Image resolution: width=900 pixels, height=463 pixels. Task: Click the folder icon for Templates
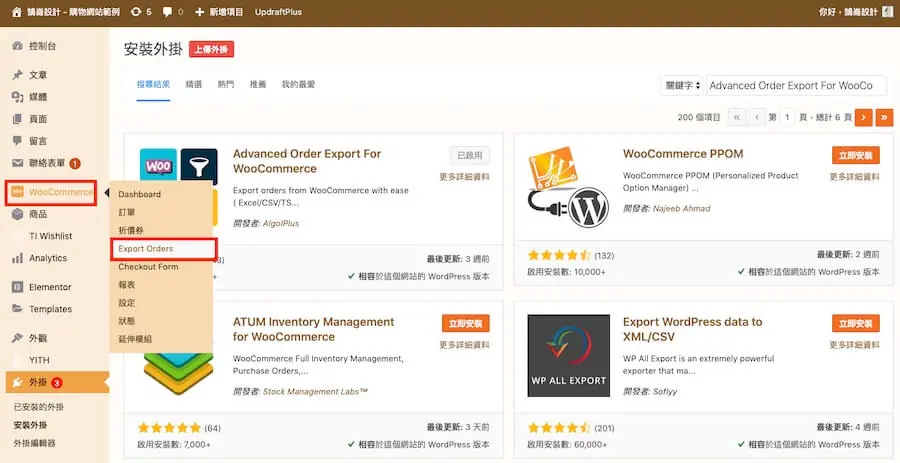pos(17,309)
